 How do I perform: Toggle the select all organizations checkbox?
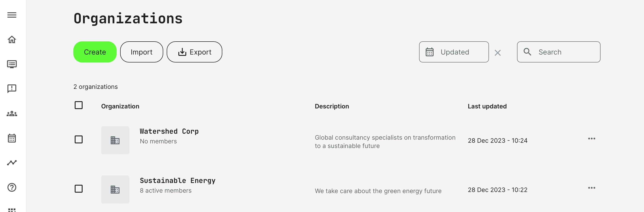(x=78, y=105)
